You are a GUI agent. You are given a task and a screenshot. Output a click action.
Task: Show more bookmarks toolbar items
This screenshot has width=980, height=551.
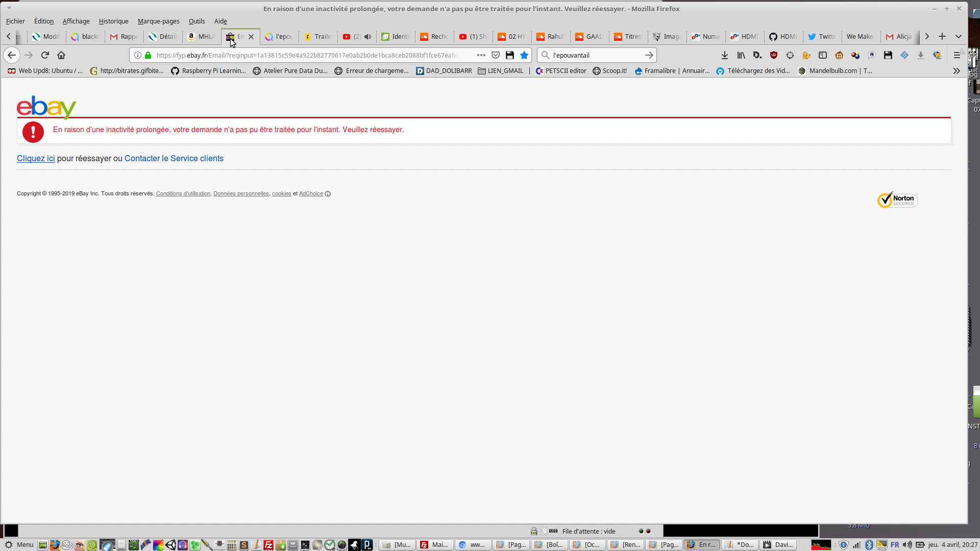pos(957,71)
